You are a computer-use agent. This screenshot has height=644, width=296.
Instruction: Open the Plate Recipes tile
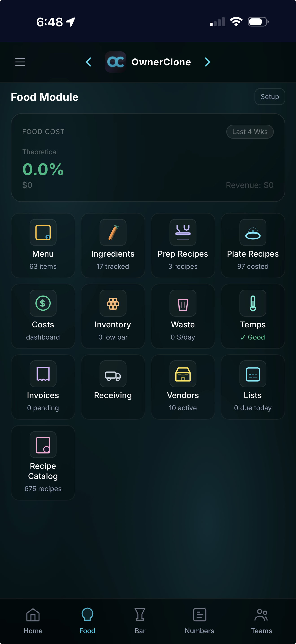(x=252, y=245)
